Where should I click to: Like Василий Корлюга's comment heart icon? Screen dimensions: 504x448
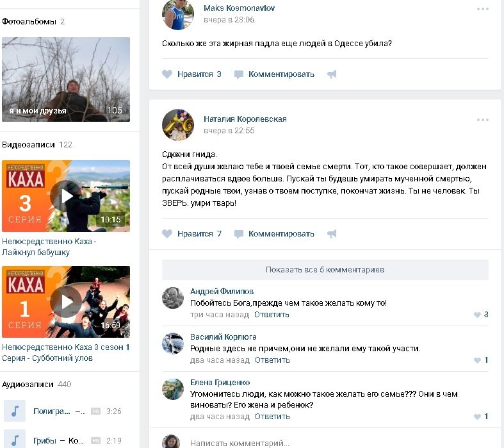point(477,360)
